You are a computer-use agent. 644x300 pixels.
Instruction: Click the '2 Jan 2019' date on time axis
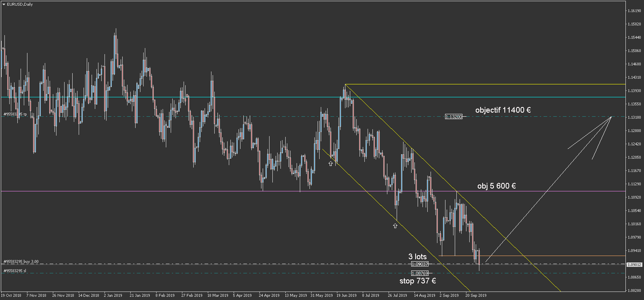click(113, 296)
